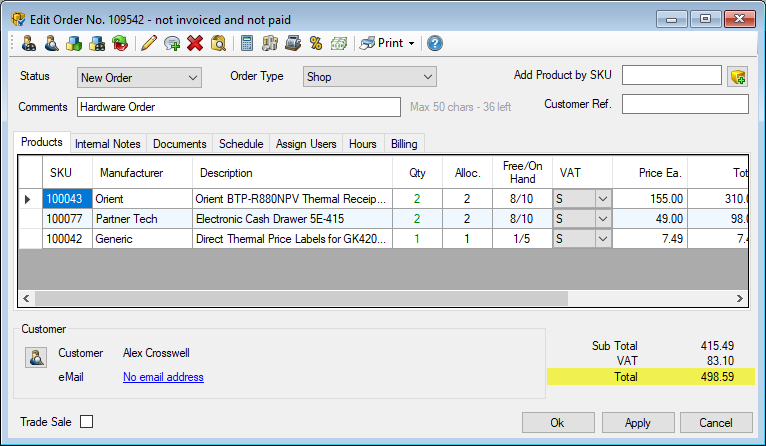
Task: Open VAT dropdown for the Orient row
Action: (x=602, y=199)
